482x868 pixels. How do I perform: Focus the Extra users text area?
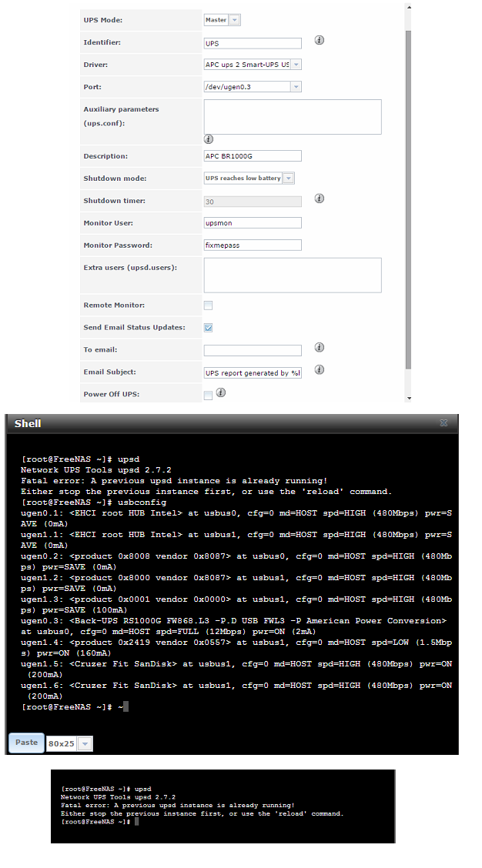pos(293,275)
